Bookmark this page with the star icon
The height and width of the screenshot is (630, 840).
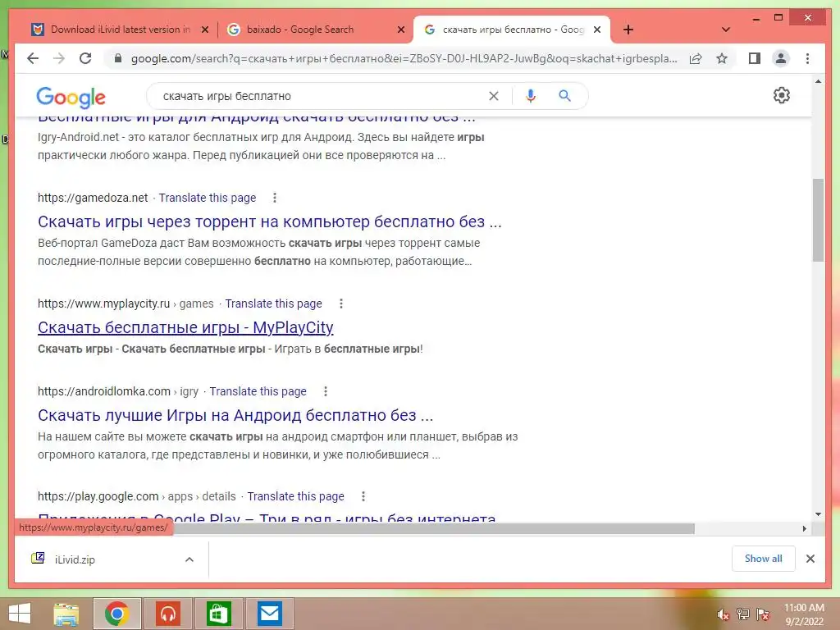[x=722, y=58]
